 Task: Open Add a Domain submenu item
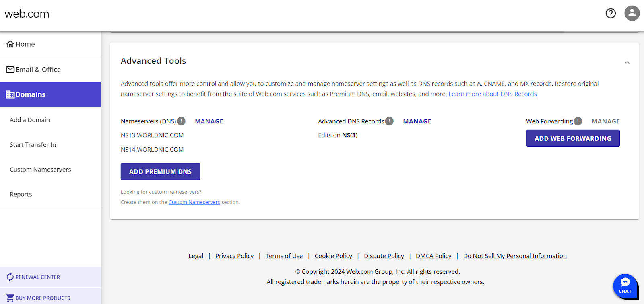(30, 120)
